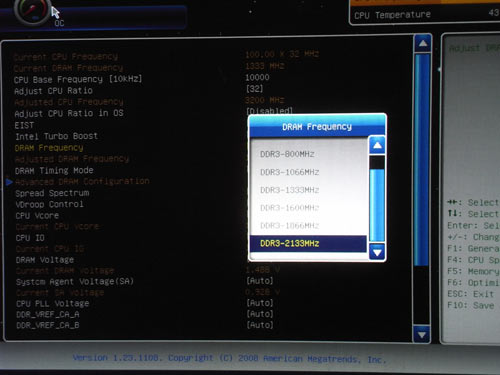500x375 pixels.
Task: Click [Auto] value for DDR_VREF_CA_B
Action: coord(260,325)
